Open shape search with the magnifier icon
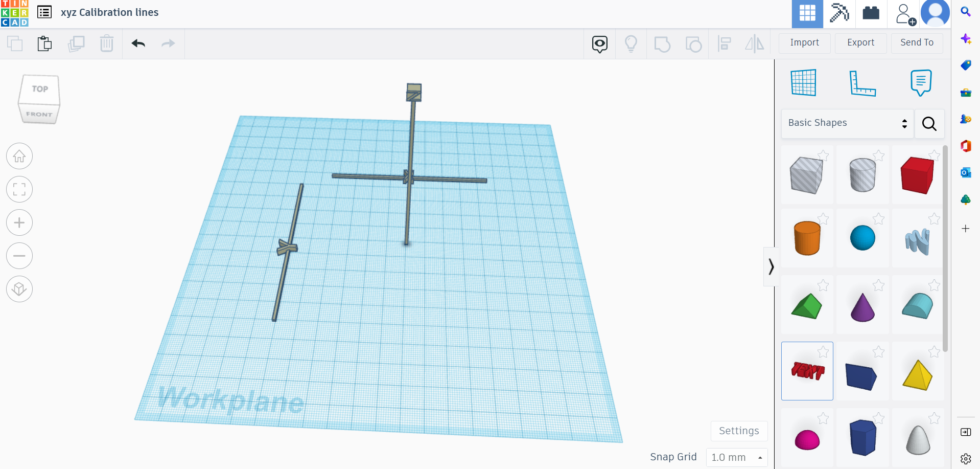The height and width of the screenshot is (469, 980). [929, 124]
